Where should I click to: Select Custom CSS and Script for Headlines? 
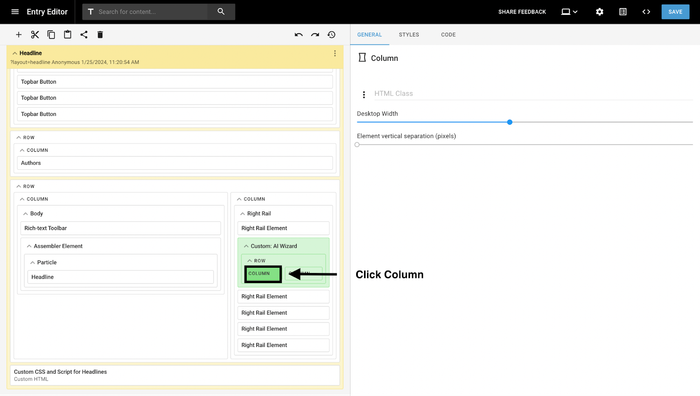(x=175, y=375)
